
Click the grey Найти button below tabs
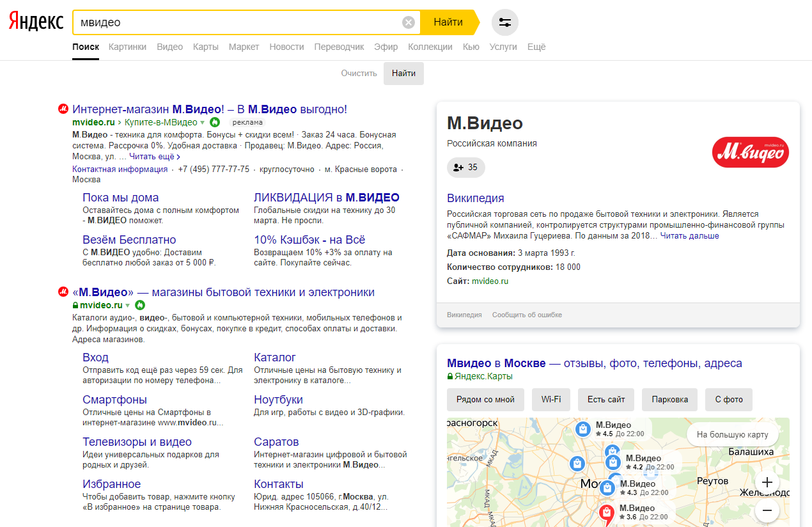(403, 74)
